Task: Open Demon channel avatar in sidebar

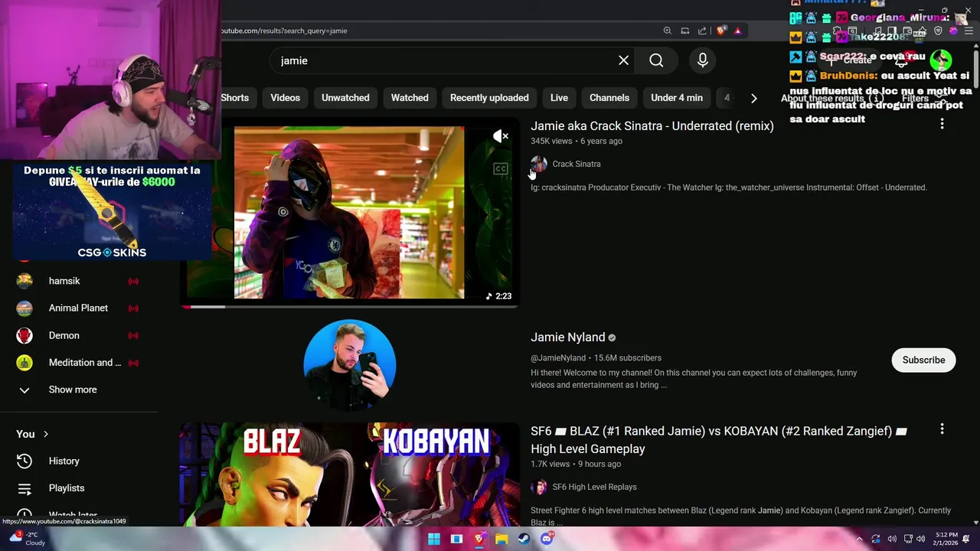Action: click(x=24, y=335)
